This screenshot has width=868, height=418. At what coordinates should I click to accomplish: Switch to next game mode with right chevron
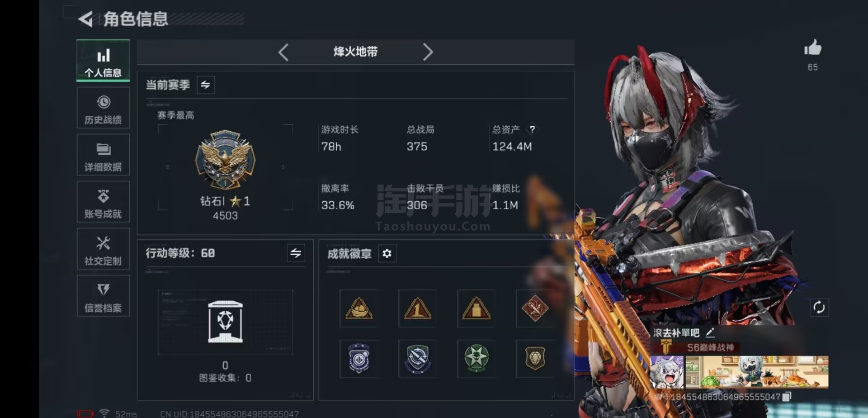[x=428, y=52]
